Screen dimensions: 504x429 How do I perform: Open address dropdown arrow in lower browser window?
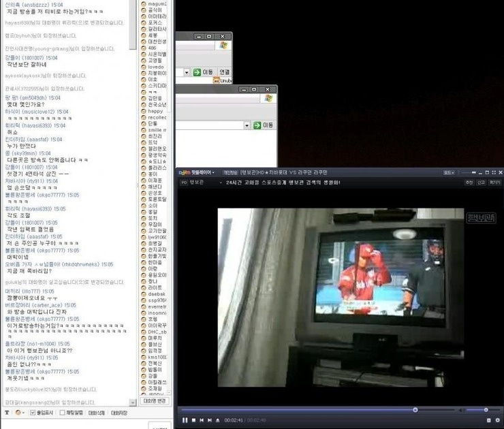click(x=247, y=125)
